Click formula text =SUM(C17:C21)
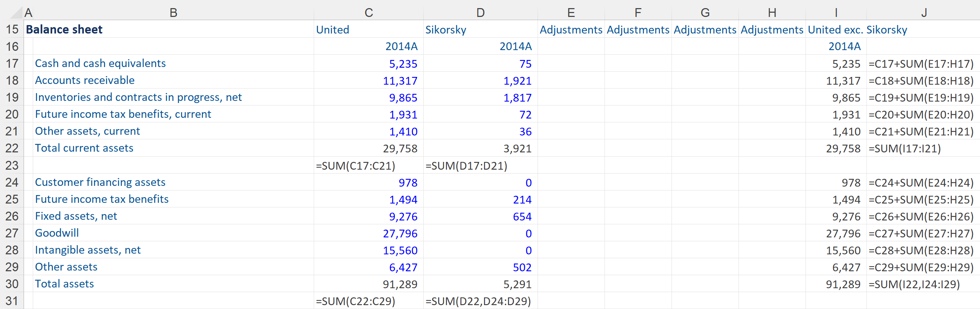Image resolution: width=980 pixels, height=309 pixels. 355,166
